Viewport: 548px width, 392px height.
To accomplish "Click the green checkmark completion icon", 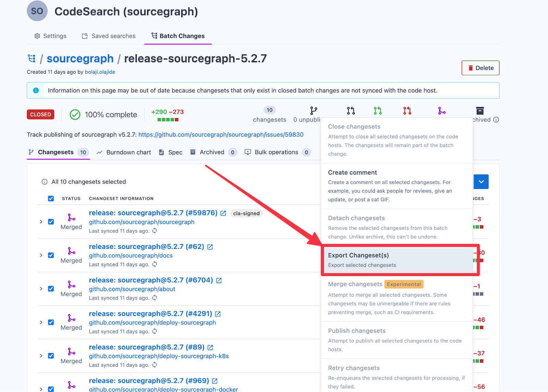I will coord(75,114).
